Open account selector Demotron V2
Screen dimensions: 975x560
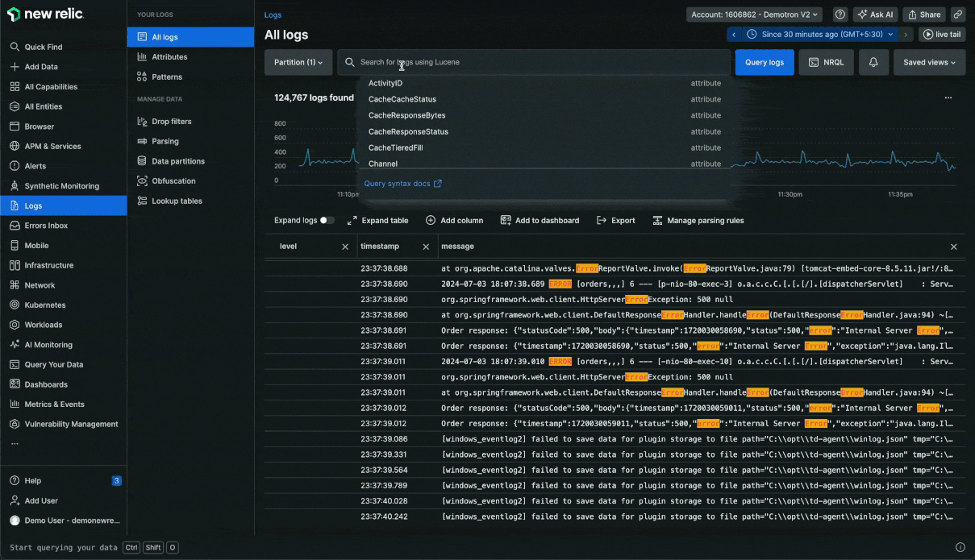click(754, 15)
